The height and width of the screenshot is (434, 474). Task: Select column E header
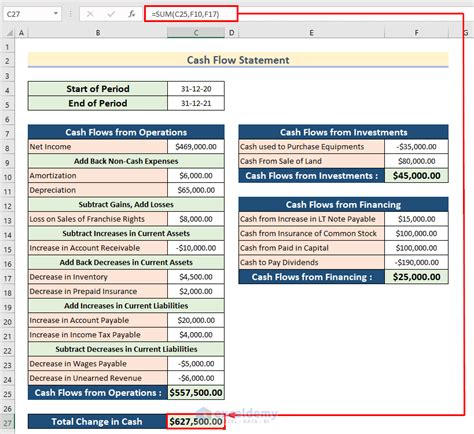311,33
